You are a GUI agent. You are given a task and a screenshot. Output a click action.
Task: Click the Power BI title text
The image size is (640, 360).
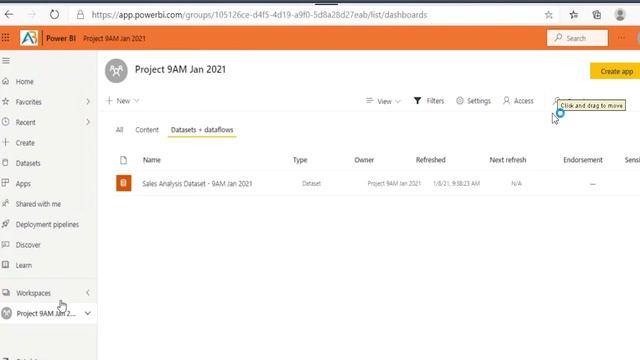pyautogui.click(x=61, y=38)
